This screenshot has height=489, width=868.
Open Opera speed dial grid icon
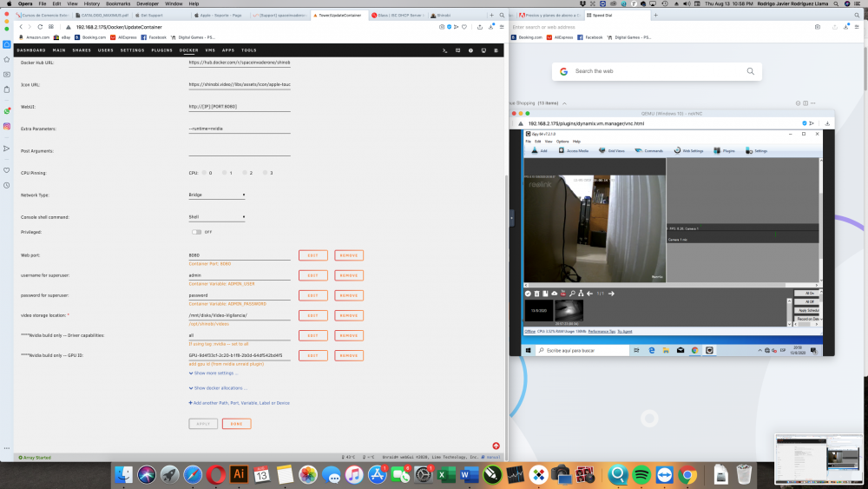click(x=51, y=27)
